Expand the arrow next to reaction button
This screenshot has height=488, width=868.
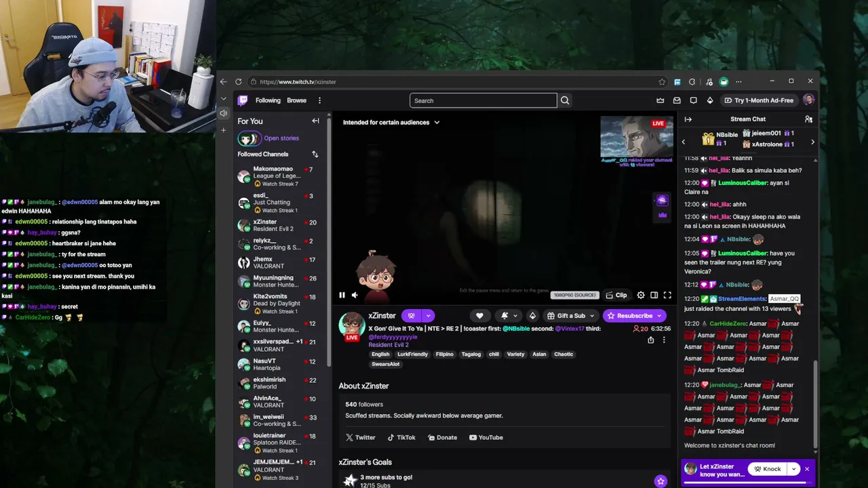428,315
